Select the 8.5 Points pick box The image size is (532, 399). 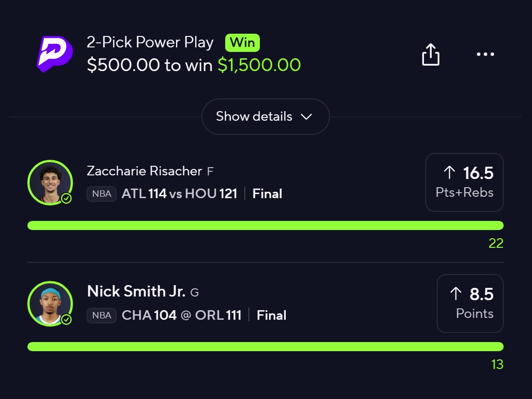click(470, 303)
